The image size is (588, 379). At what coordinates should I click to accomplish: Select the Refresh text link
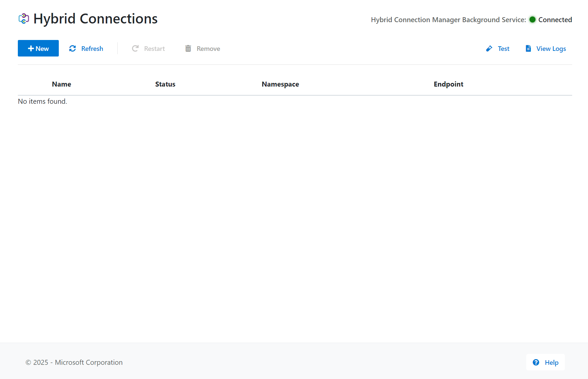coord(92,49)
